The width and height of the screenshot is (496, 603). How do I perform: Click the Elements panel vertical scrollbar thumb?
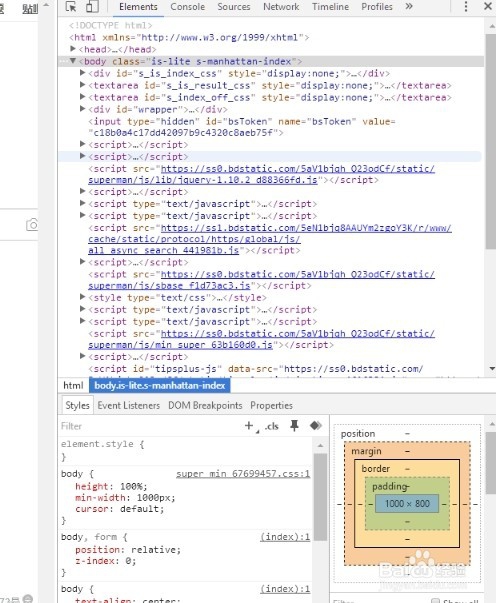[491, 141]
